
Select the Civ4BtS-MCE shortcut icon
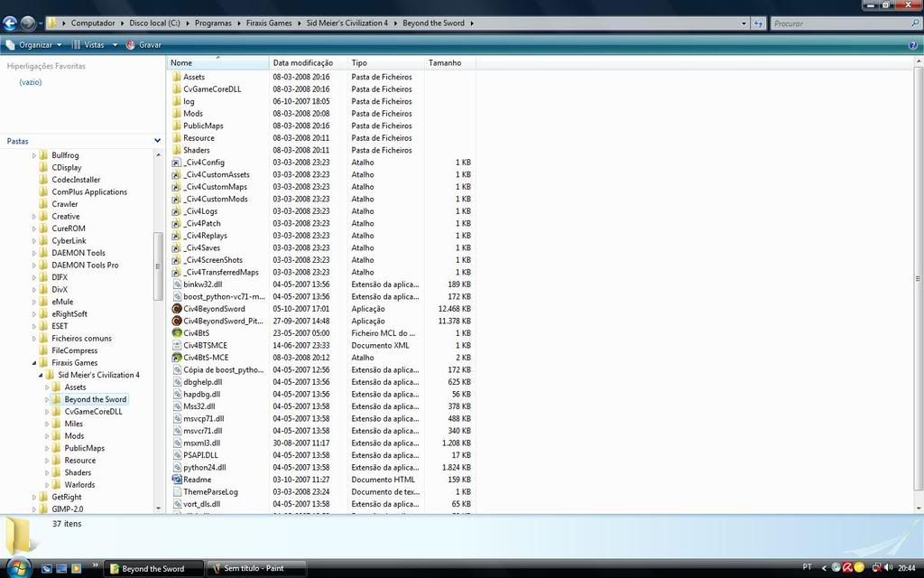(176, 358)
